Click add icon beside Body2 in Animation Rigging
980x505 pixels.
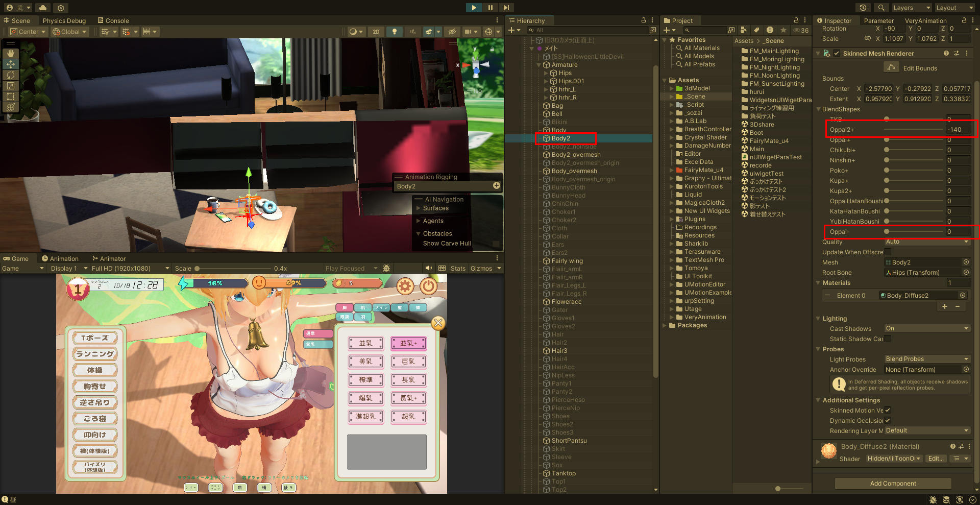[x=497, y=186]
